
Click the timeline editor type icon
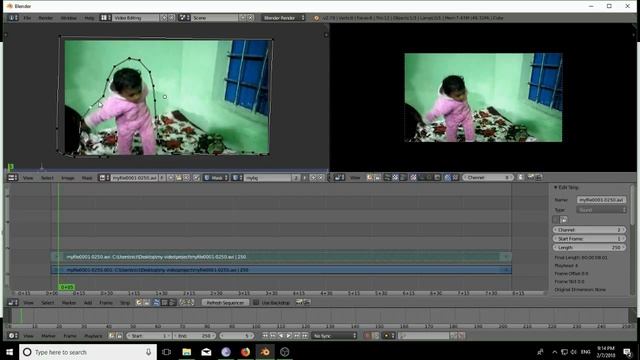point(13,336)
